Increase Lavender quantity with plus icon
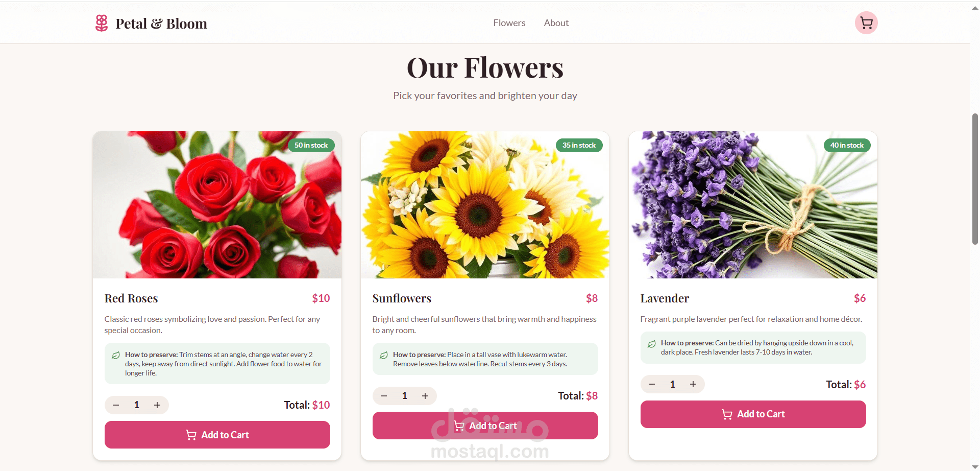Screen dimensions: 980x471 (693, 384)
